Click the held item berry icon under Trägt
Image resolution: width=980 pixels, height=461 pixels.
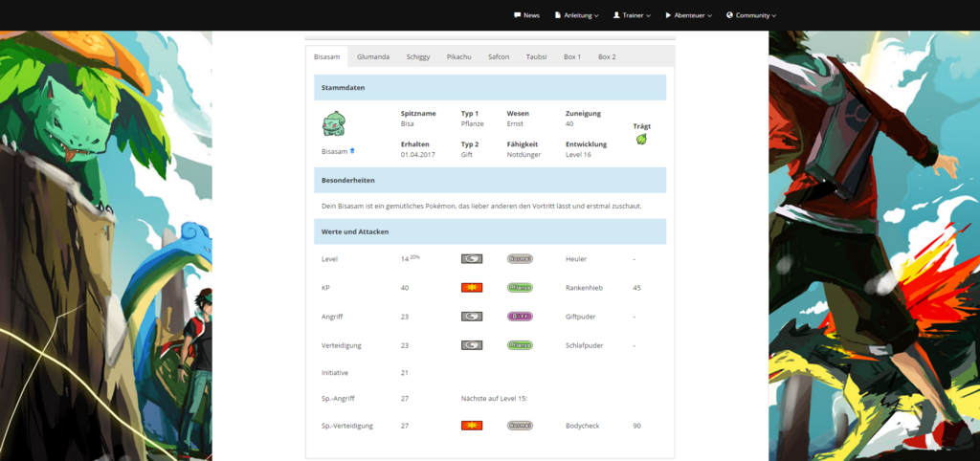641,139
